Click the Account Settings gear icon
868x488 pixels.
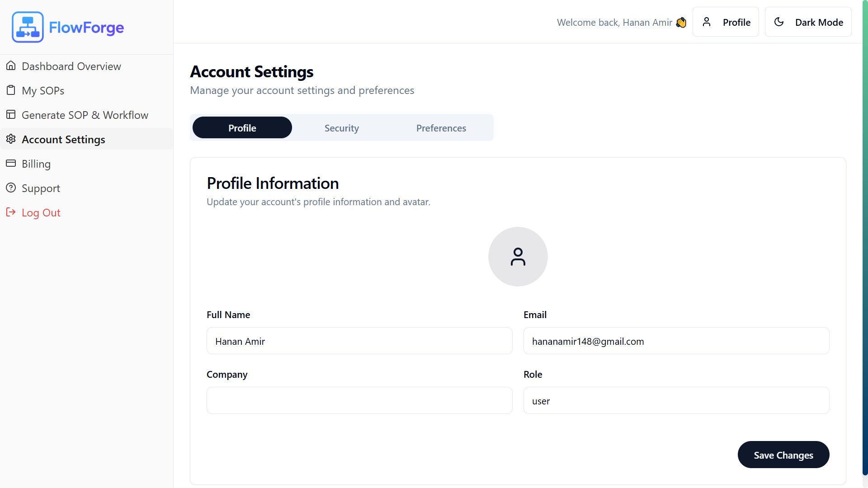(x=11, y=139)
